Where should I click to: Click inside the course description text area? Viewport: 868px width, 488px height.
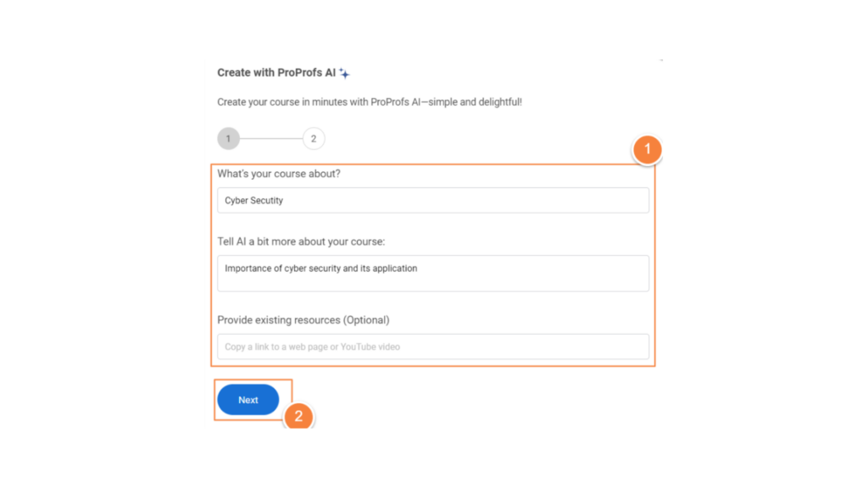(433, 274)
